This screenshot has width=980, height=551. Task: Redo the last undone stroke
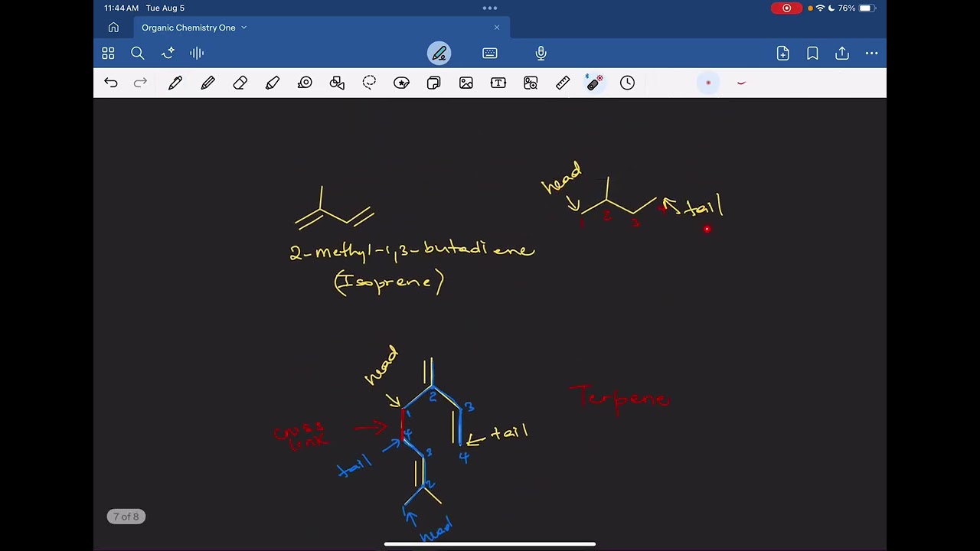click(x=140, y=83)
